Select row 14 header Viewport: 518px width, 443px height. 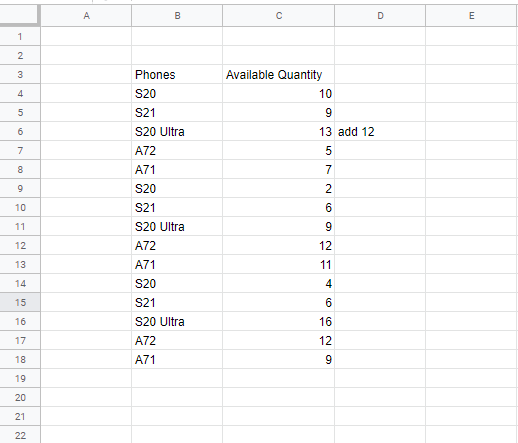[x=20, y=283]
